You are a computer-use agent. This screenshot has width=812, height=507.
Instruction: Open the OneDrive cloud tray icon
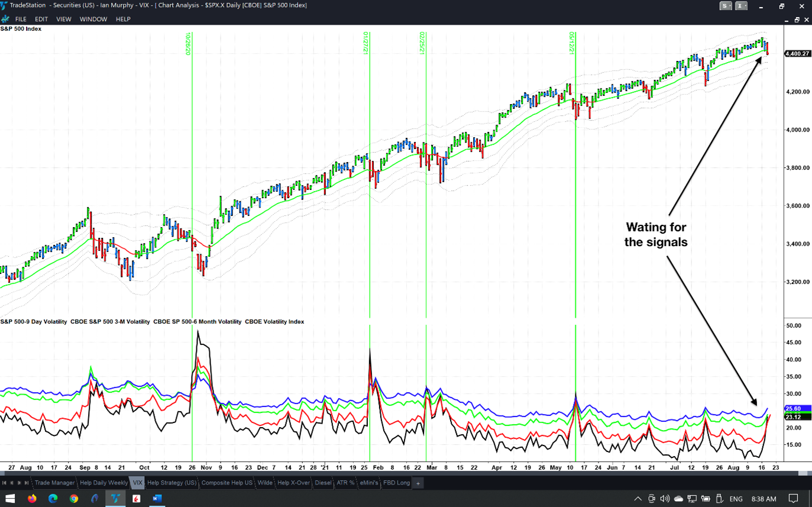pyautogui.click(x=678, y=499)
